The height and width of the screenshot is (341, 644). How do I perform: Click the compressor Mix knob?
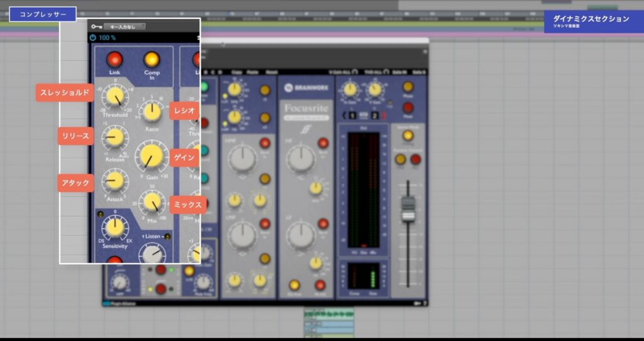[152, 202]
